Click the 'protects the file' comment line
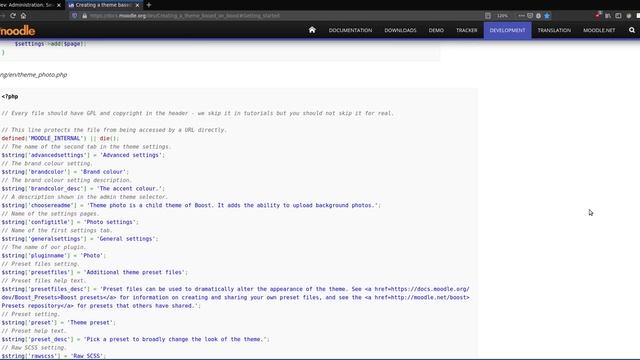The image size is (640, 360). (114, 130)
